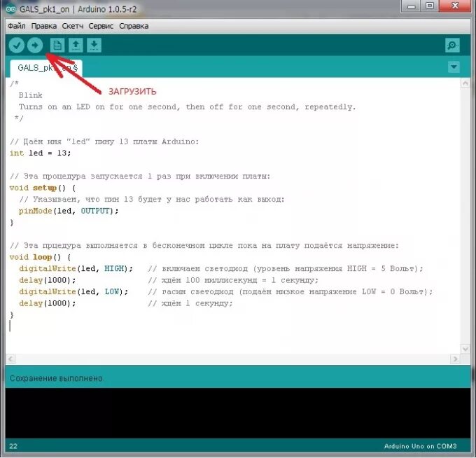Click the 'Turns on an LED' comment line

187,107
